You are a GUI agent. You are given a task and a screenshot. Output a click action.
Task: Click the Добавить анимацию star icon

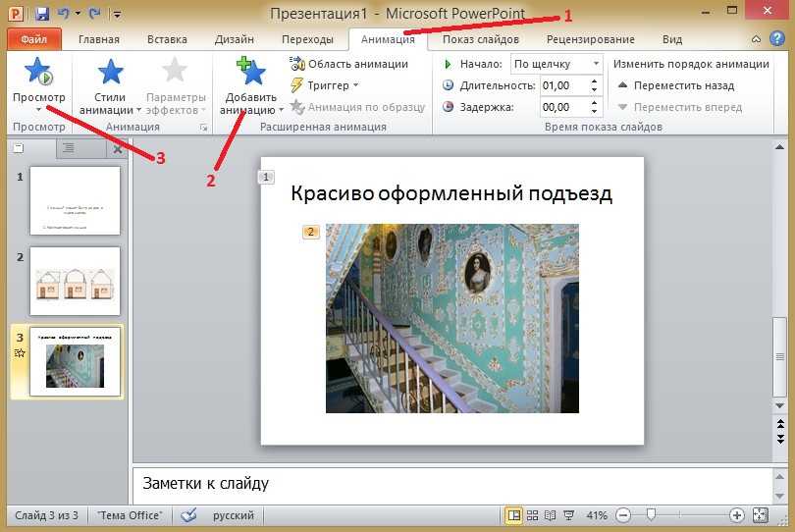pyautogui.click(x=251, y=71)
